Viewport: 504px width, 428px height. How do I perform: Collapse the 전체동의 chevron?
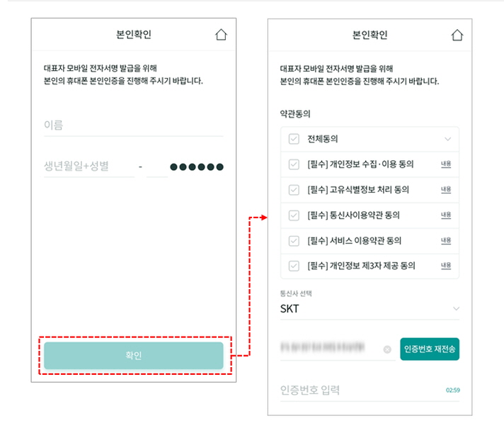tap(447, 139)
